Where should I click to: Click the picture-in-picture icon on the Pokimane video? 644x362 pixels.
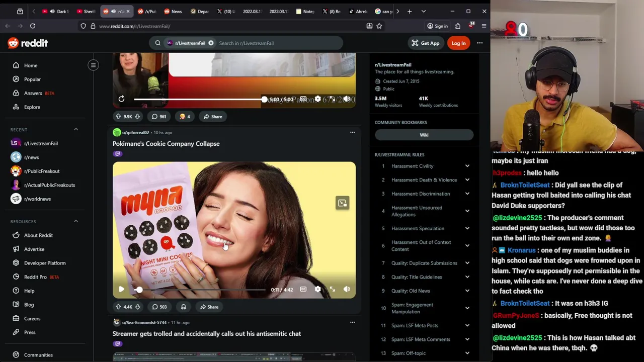342,203
